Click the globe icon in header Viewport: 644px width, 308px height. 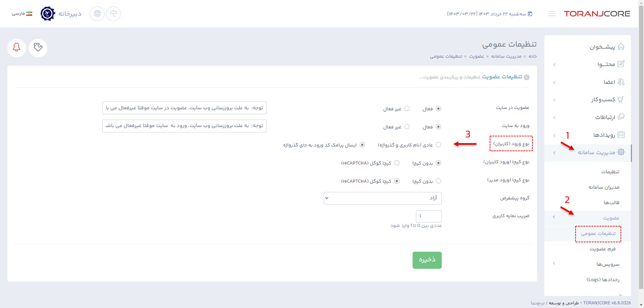coord(97,14)
